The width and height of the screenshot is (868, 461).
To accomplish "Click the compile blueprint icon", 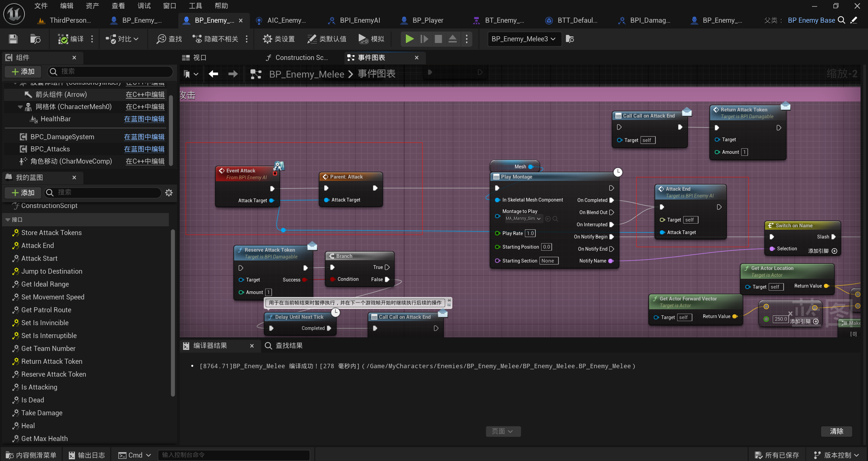I will click(63, 39).
